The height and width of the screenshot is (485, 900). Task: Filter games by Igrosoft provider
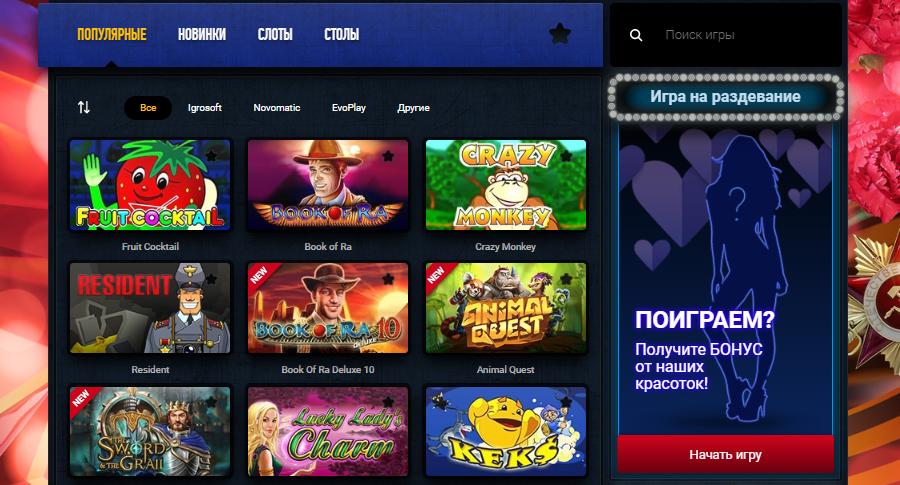[x=204, y=107]
